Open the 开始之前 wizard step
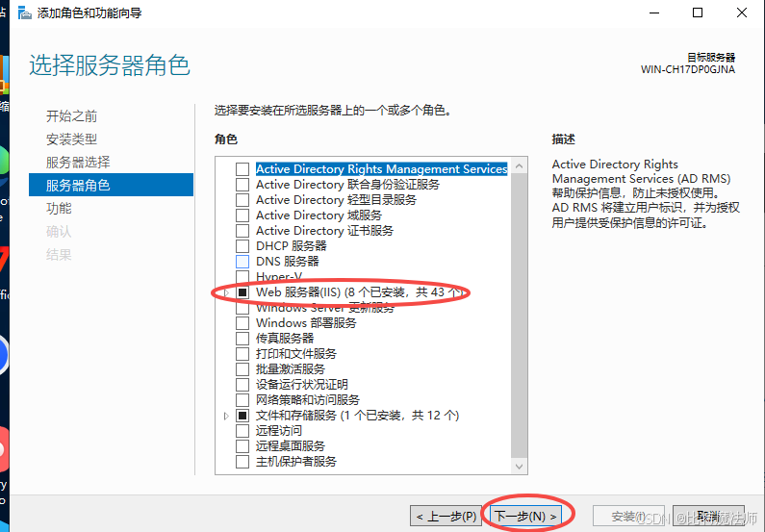This screenshot has height=532, width=765. point(72,116)
